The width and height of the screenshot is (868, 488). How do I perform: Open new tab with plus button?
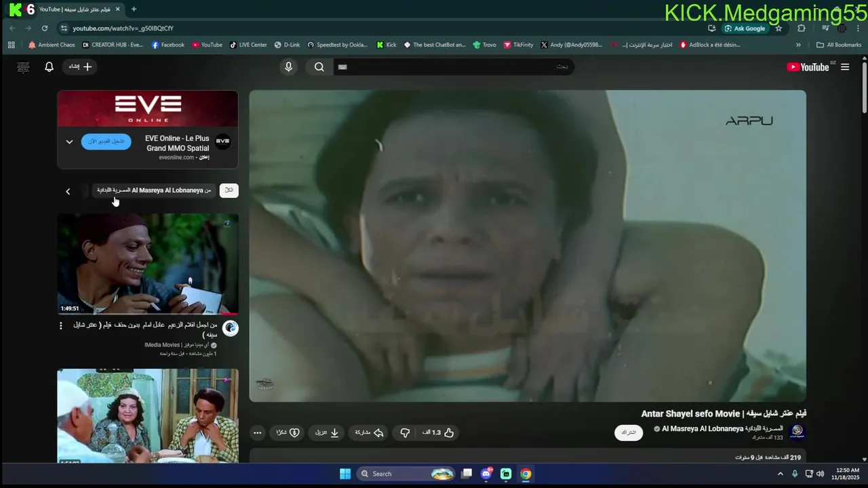pyautogui.click(x=134, y=9)
